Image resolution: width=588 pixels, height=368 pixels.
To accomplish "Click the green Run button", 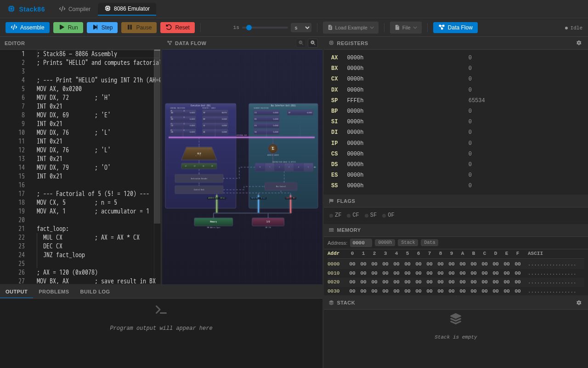I will click(68, 28).
